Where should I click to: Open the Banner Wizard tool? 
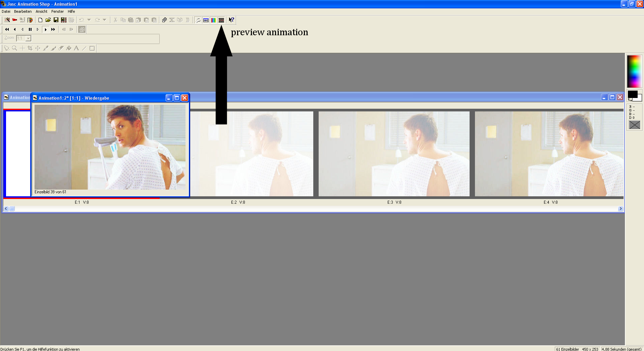pos(15,20)
